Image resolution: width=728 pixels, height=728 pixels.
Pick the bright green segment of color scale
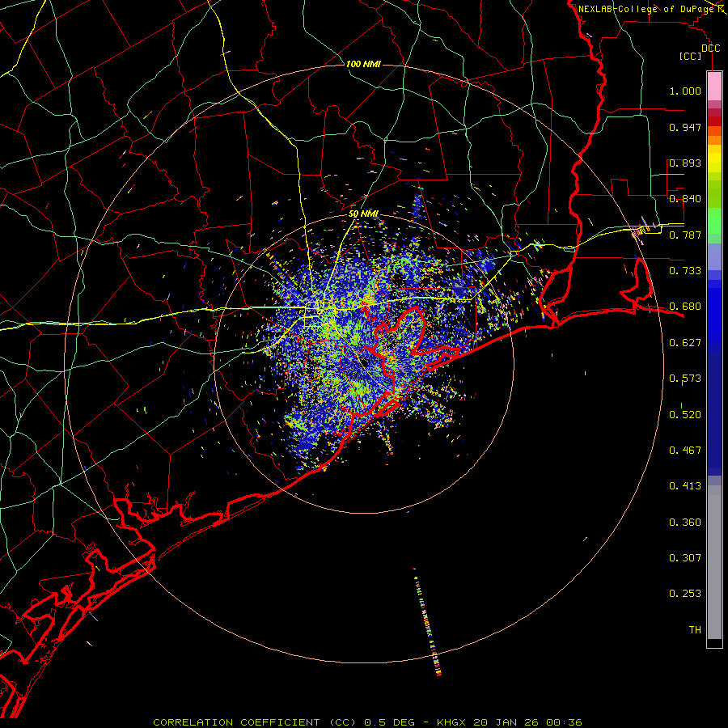point(714,221)
